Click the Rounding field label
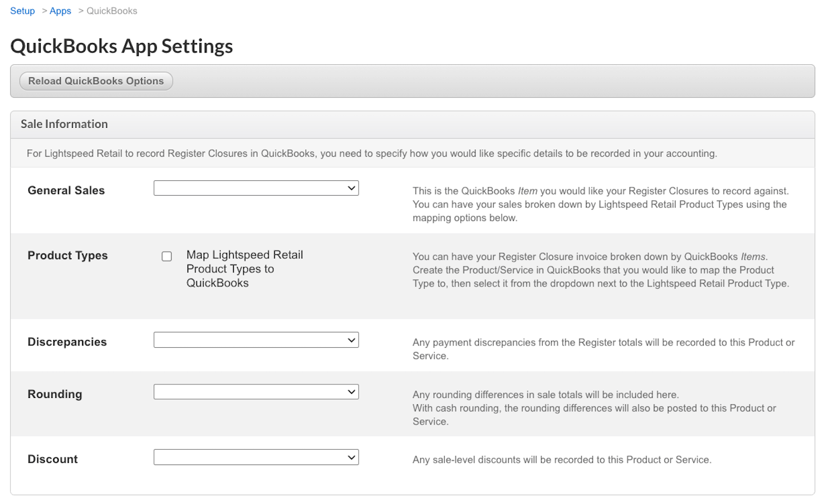This screenshot has width=826, height=504. (x=55, y=394)
